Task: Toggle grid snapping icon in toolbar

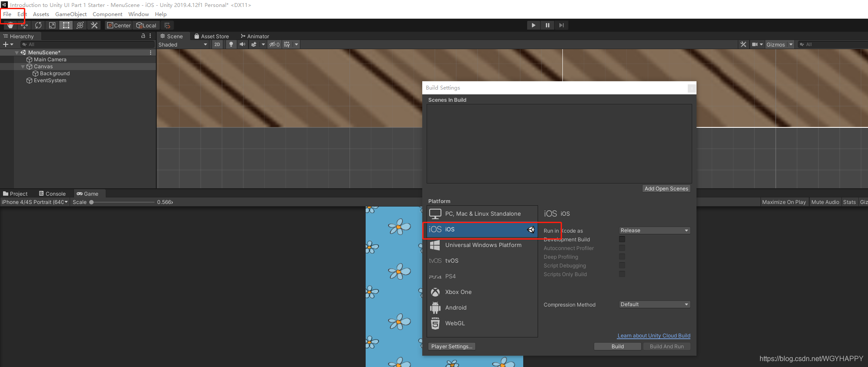Action: coord(167,25)
